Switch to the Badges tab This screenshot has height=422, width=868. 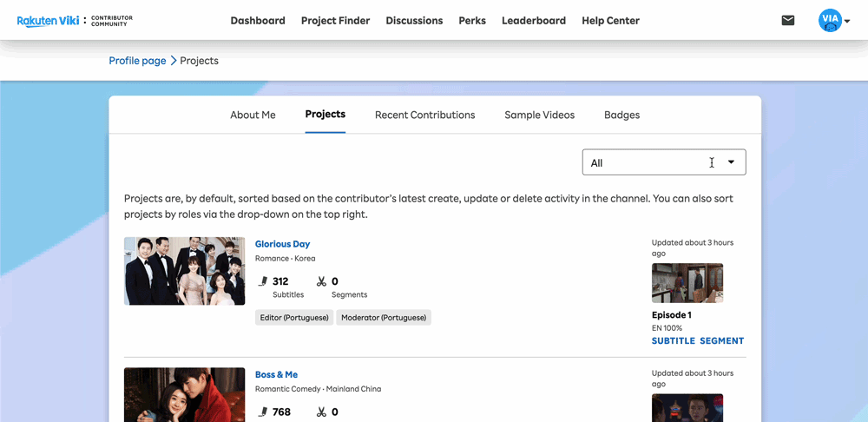coord(622,115)
